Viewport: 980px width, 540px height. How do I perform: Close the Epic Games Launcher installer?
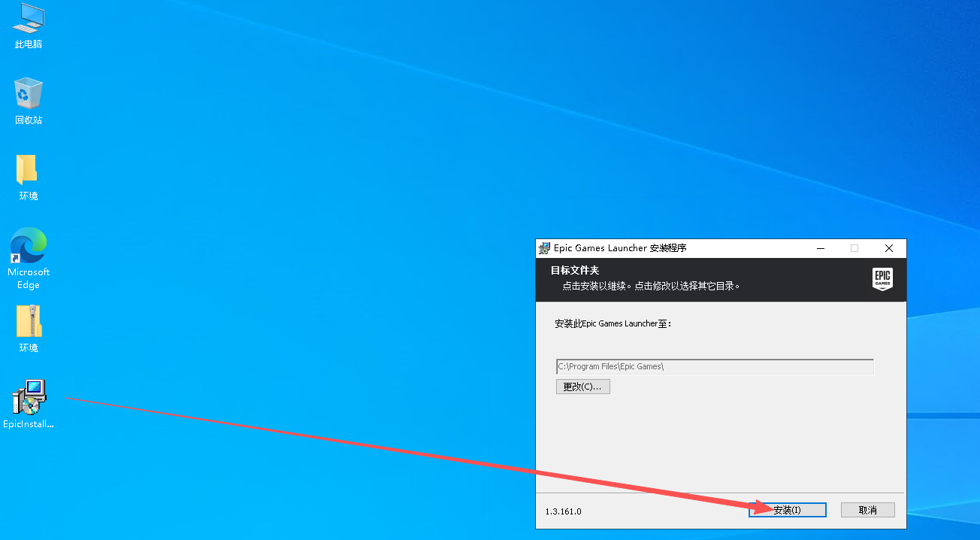889,248
